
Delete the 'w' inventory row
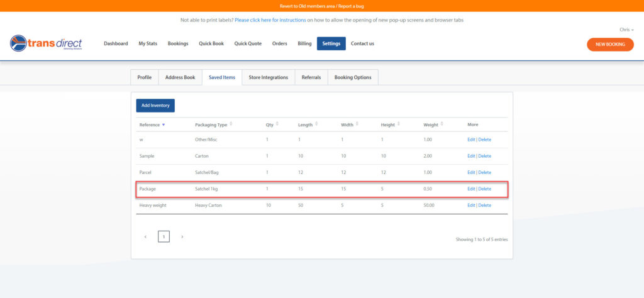point(485,140)
